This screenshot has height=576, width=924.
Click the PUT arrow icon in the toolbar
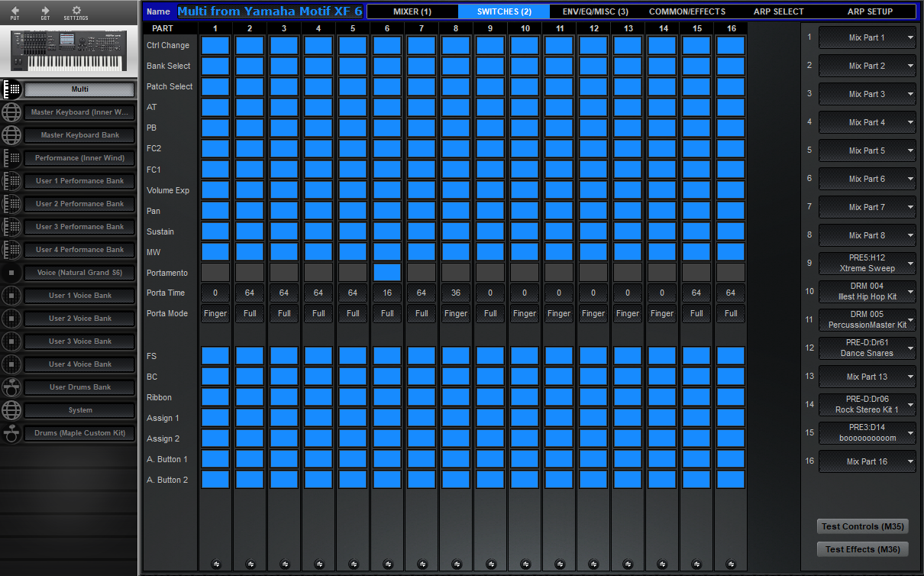[15, 11]
